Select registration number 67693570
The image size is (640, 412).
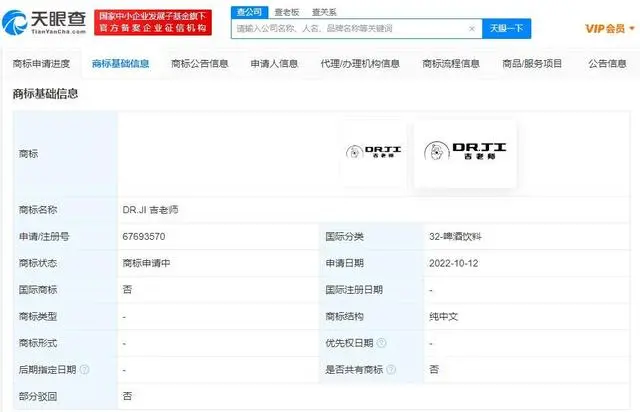[x=144, y=236]
